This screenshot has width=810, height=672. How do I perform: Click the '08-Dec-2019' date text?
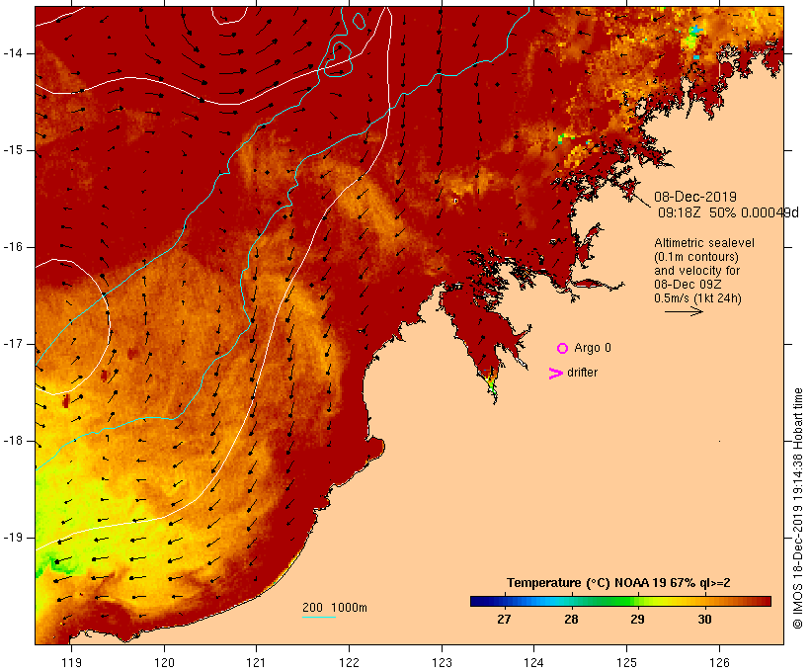695,197
